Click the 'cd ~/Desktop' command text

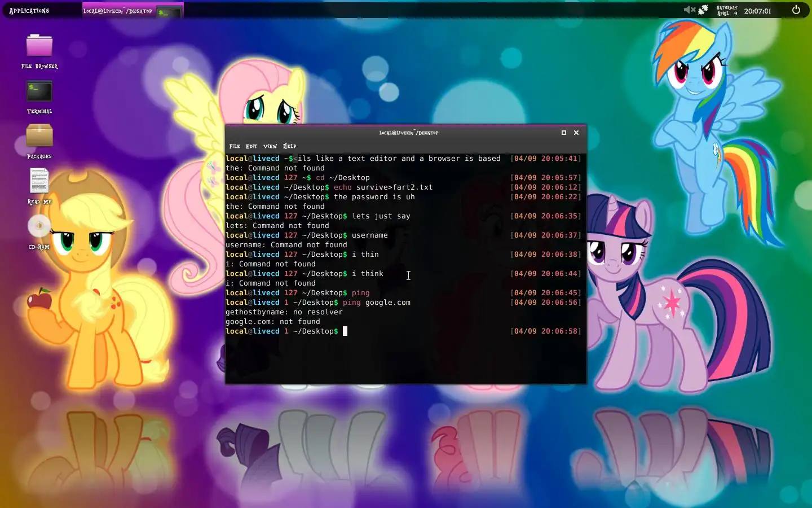[343, 178]
